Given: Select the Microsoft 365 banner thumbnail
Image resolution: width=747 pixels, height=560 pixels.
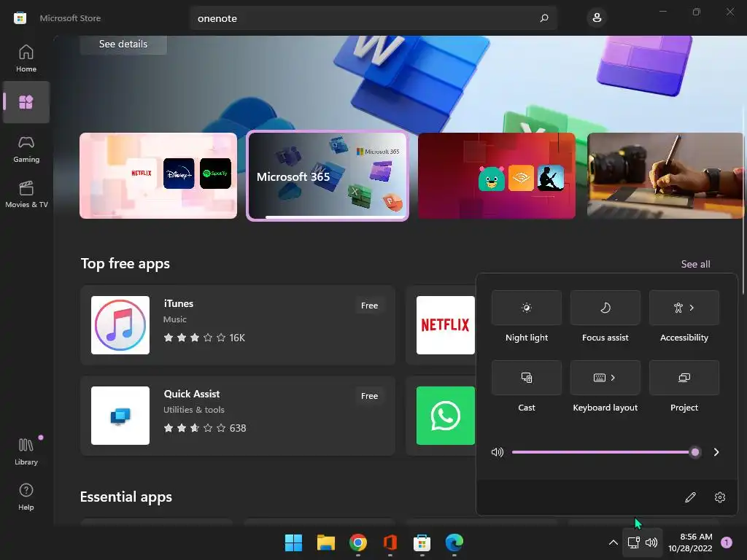Looking at the screenshot, I should (x=328, y=176).
